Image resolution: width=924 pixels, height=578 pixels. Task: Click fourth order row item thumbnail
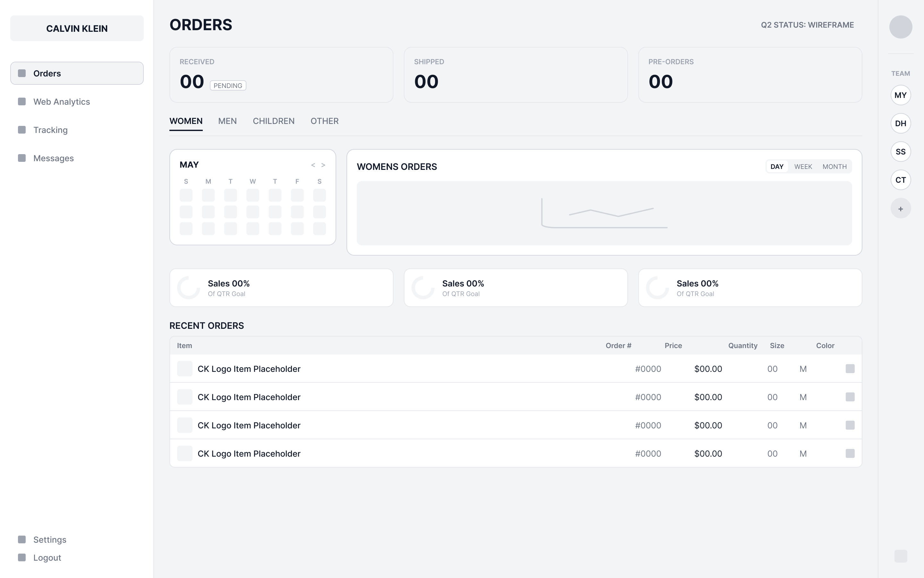pyautogui.click(x=185, y=453)
